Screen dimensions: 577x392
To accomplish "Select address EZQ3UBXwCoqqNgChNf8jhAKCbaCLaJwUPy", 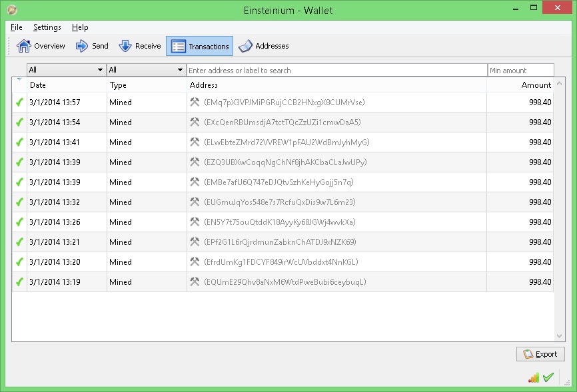I will pos(286,162).
